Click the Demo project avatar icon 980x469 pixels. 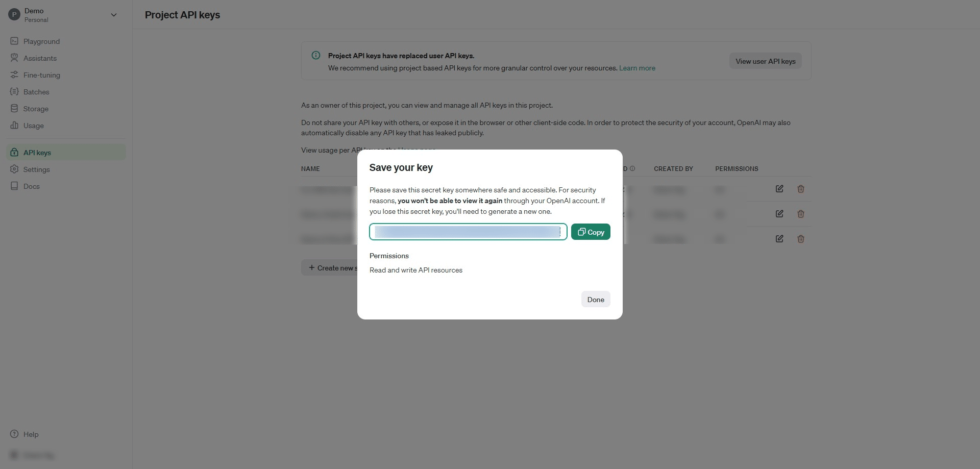coord(14,15)
